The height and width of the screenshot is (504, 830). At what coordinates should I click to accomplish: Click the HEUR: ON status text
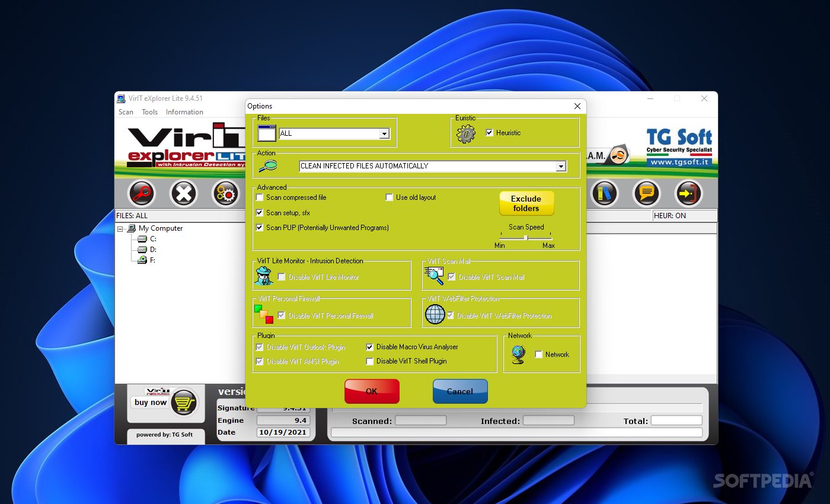click(670, 216)
